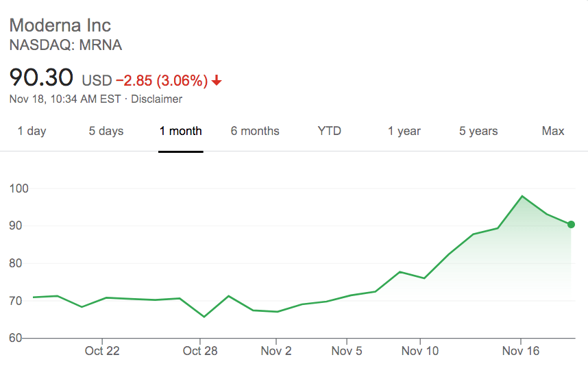Screen dimensions: 588x366
Task: Click the Oct 28 date axis label
Action: 200,351
